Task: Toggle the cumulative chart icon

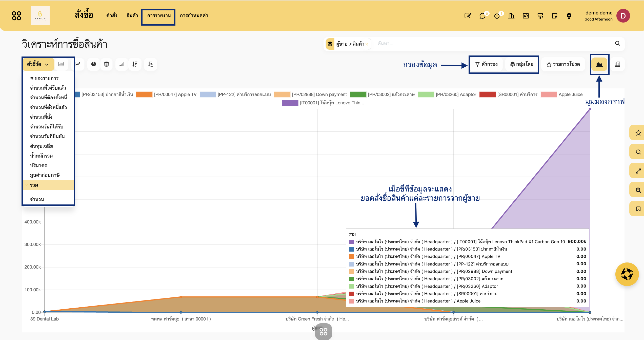Action: pos(122,64)
